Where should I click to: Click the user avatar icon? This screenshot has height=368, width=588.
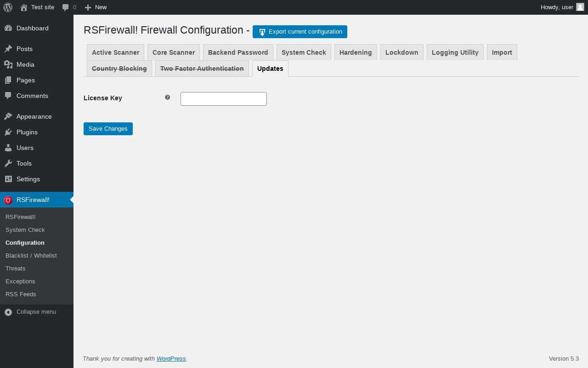point(580,7)
